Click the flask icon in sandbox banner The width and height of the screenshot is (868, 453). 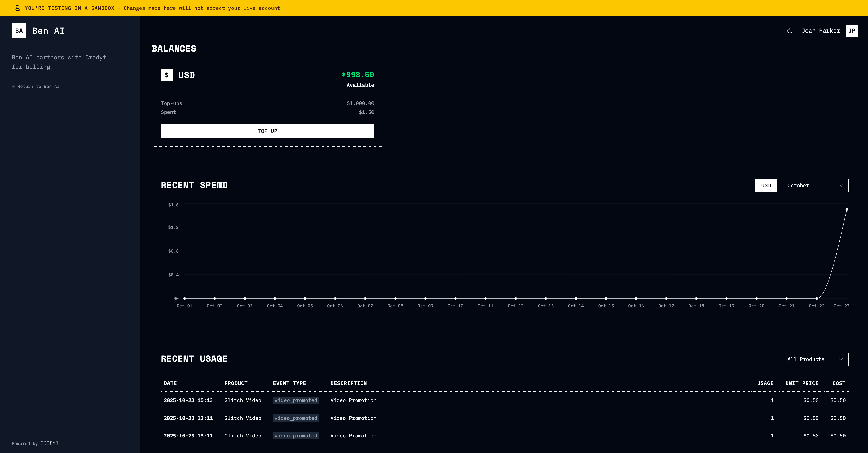click(x=18, y=8)
